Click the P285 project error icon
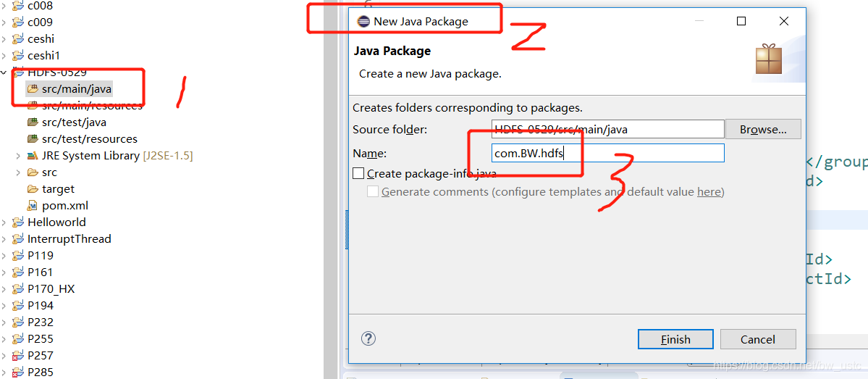 click(x=18, y=372)
